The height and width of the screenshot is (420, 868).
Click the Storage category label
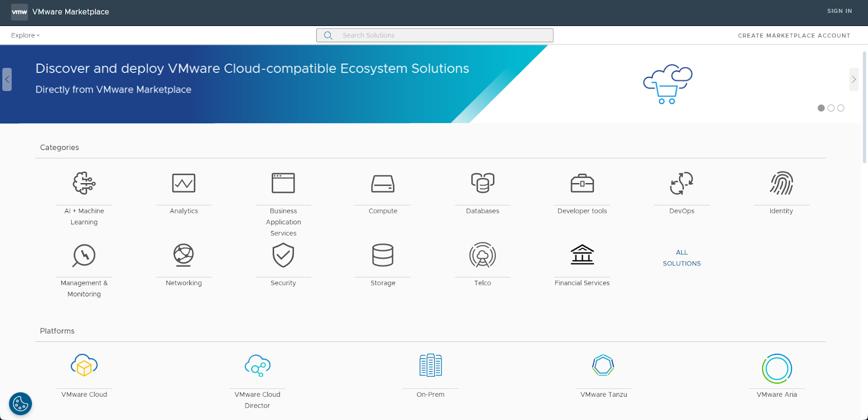pyautogui.click(x=383, y=283)
